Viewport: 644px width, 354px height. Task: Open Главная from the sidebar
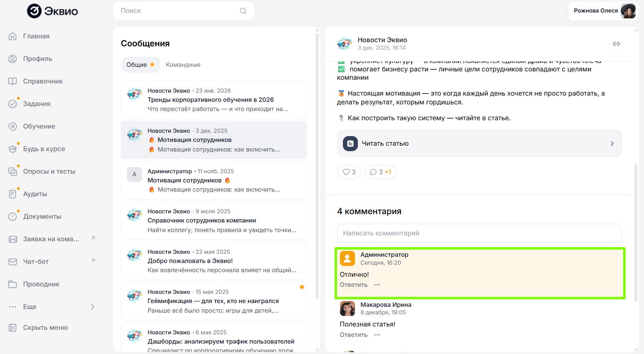coord(36,36)
